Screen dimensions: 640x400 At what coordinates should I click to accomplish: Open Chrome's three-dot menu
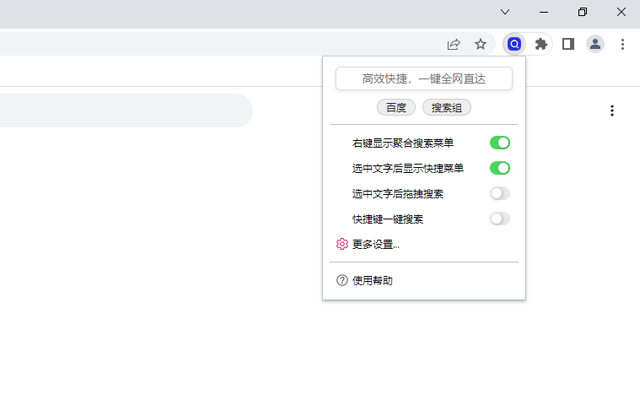point(622,44)
